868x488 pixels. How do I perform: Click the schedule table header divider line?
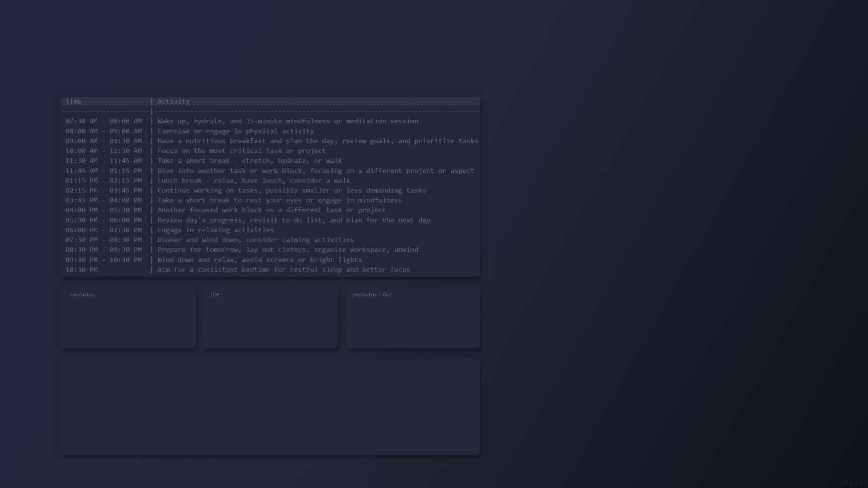270,111
